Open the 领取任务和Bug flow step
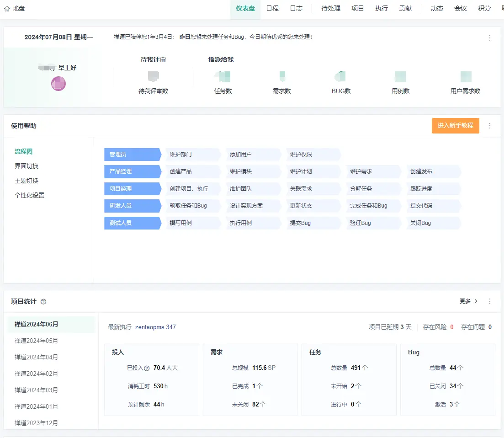Image resolution: width=504 pixels, height=438 pixels. pyautogui.click(x=192, y=206)
